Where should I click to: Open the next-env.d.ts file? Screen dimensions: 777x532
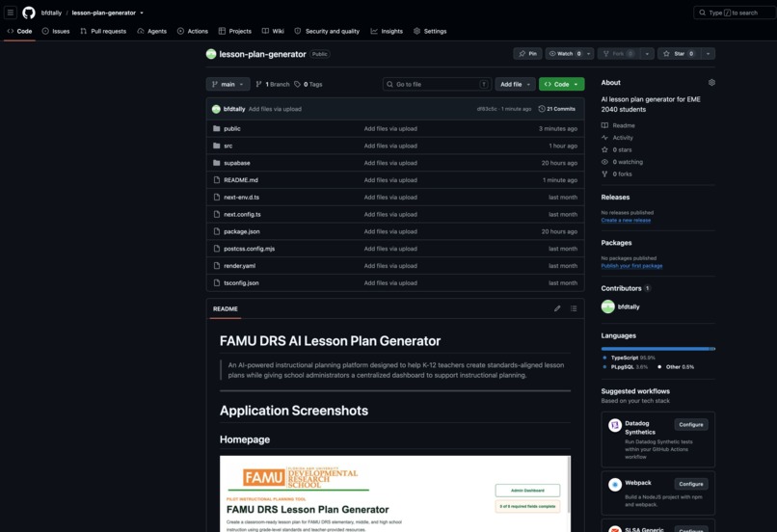[x=241, y=198]
